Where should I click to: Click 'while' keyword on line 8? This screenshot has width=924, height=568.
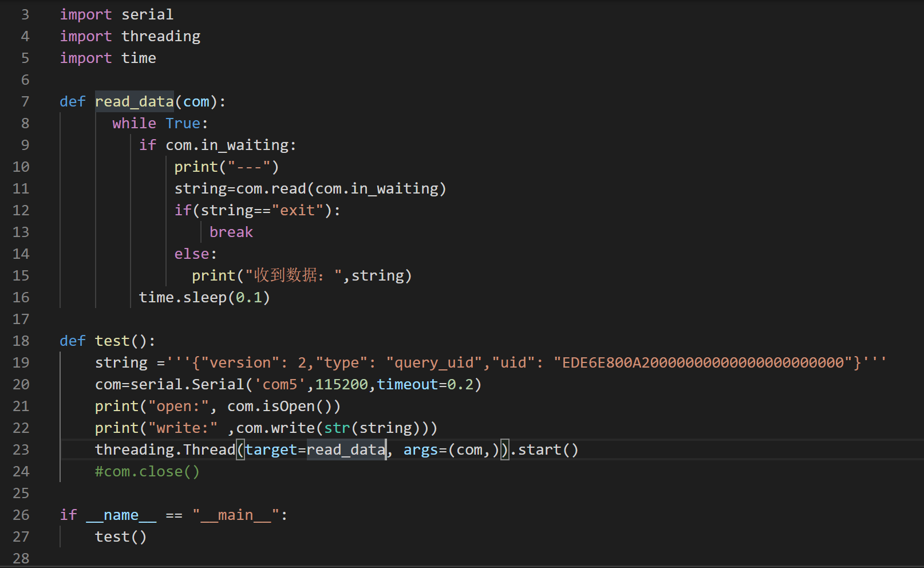134,123
